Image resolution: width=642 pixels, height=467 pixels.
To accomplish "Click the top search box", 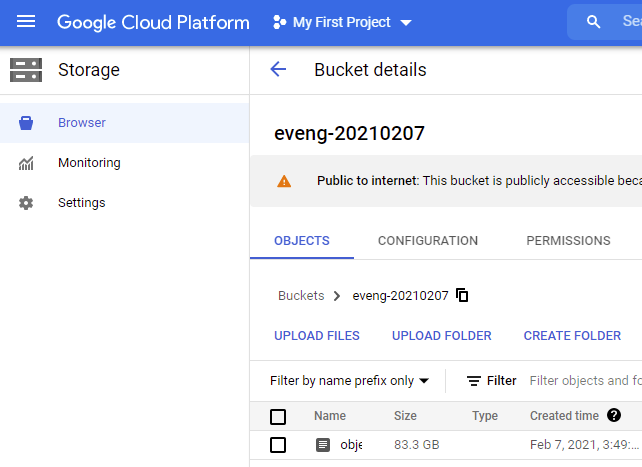I will (605, 22).
